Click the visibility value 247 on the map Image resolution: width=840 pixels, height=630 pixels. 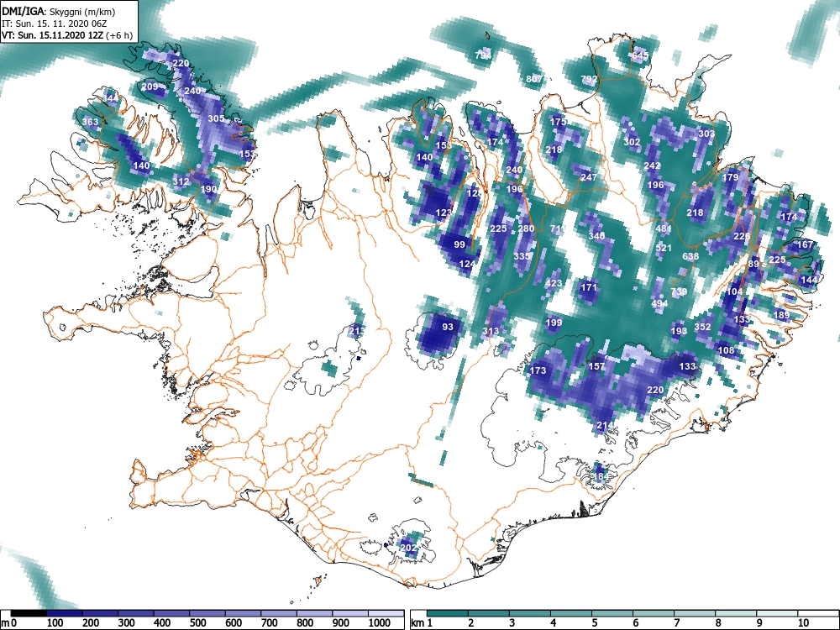pos(589,177)
